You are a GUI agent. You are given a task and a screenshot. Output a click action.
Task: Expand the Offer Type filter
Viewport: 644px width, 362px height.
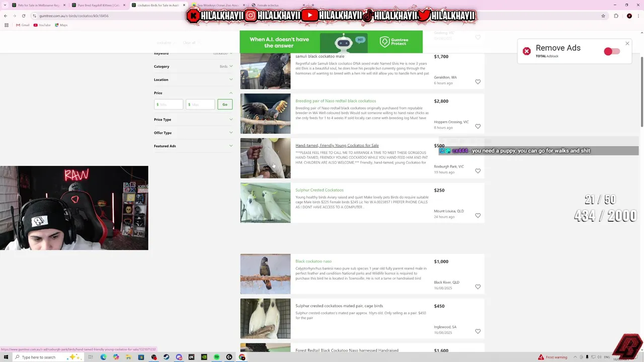click(x=193, y=133)
